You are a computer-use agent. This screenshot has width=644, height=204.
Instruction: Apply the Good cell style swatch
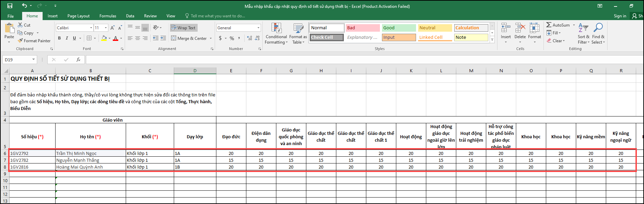[x=398, y=28]
